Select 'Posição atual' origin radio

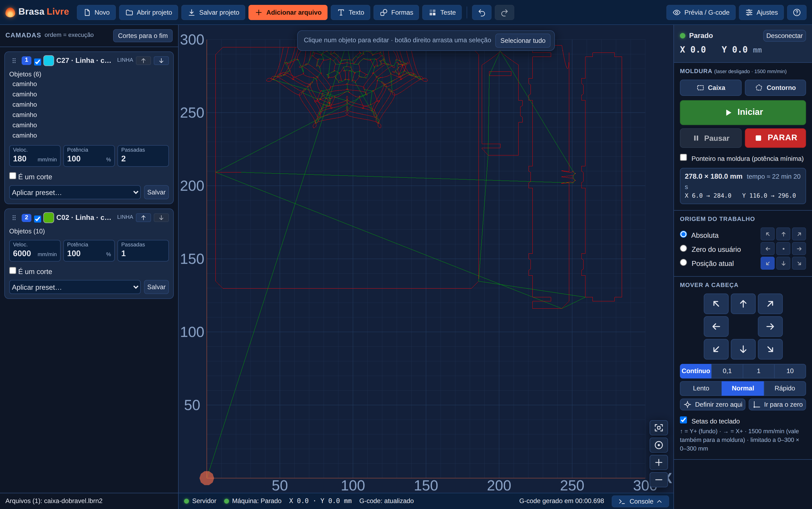point(683,263)
